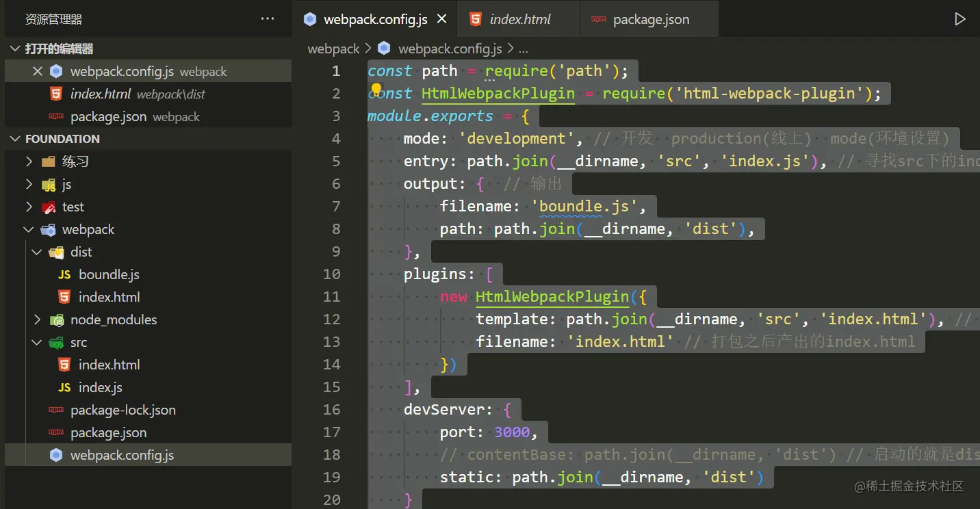Viewport: 980px width, 509px height.
Task: Click the webpack folder icon
Action: coord(48,230)
